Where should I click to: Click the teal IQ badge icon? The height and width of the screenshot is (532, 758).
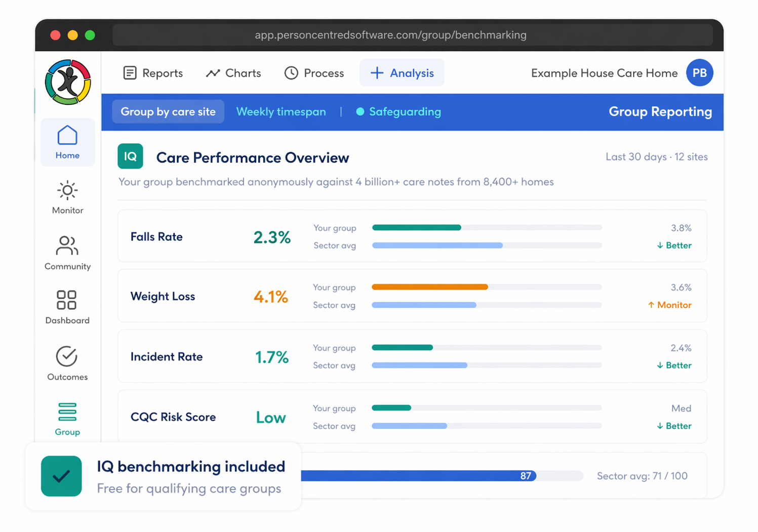(130, 156)
